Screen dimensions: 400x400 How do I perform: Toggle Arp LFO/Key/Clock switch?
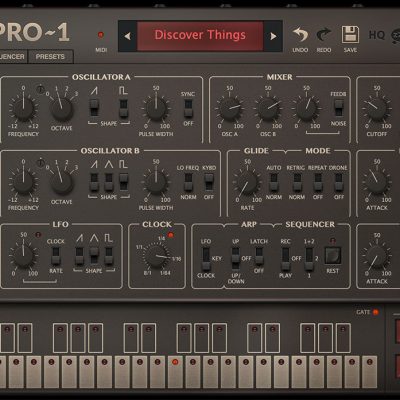point(206,259)
